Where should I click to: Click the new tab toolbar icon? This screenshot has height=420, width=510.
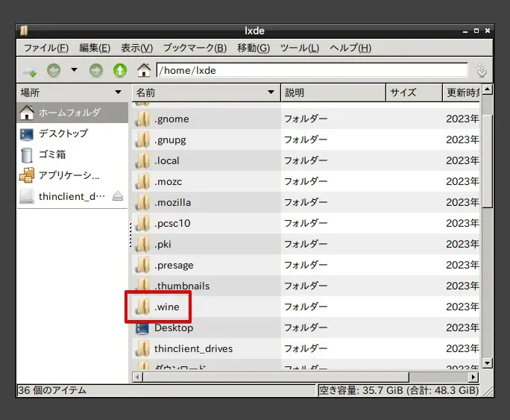[30, 71]
